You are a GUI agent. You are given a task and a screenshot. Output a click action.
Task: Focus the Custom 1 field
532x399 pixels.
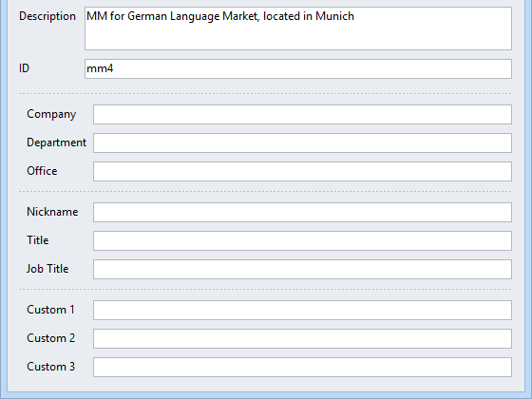[303, 310]
